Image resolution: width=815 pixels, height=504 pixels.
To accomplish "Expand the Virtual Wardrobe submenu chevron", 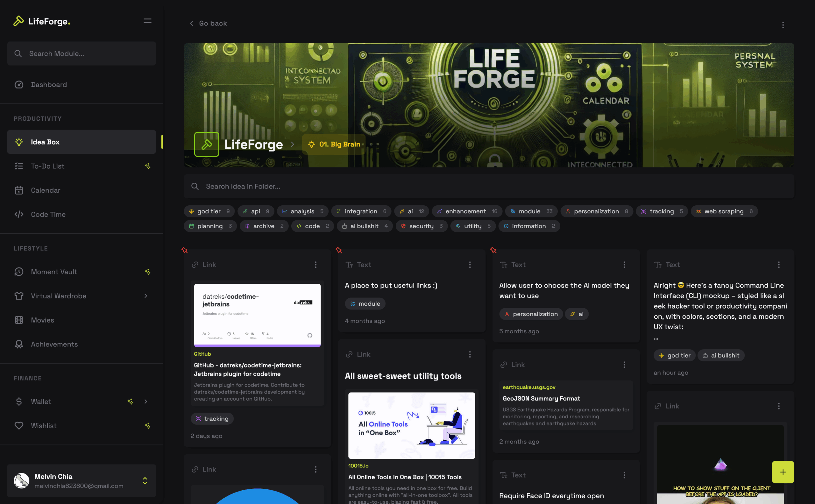I will [x=146, y=296].
